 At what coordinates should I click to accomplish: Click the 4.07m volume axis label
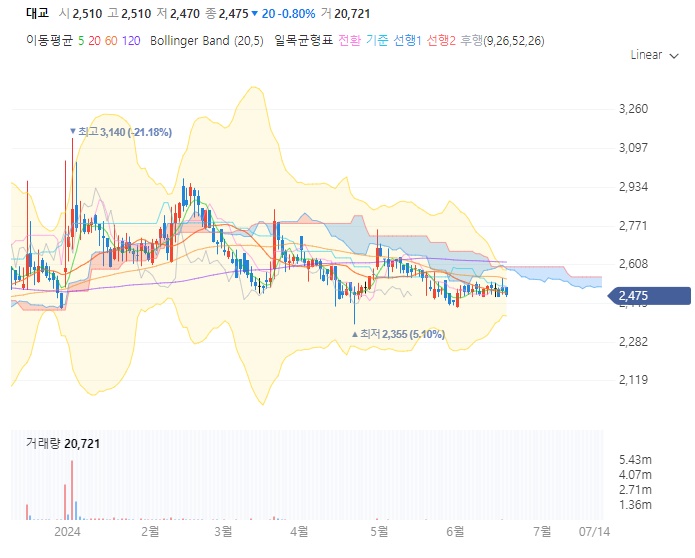(x=636, y=475)
